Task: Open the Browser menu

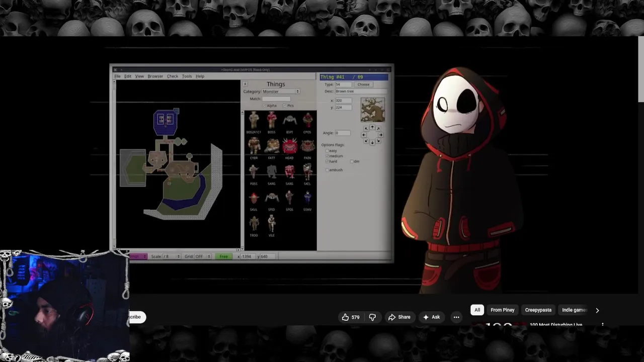Action: click(155, 76)
